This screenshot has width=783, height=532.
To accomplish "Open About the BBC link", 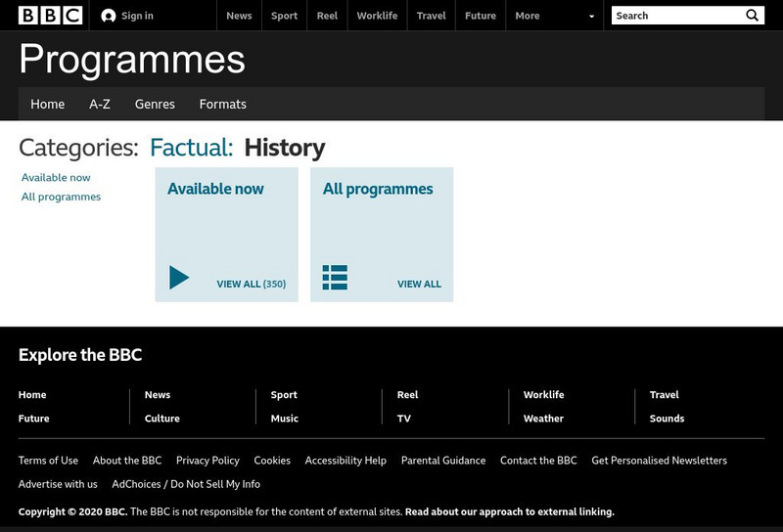I will click(x=127, y=461).
